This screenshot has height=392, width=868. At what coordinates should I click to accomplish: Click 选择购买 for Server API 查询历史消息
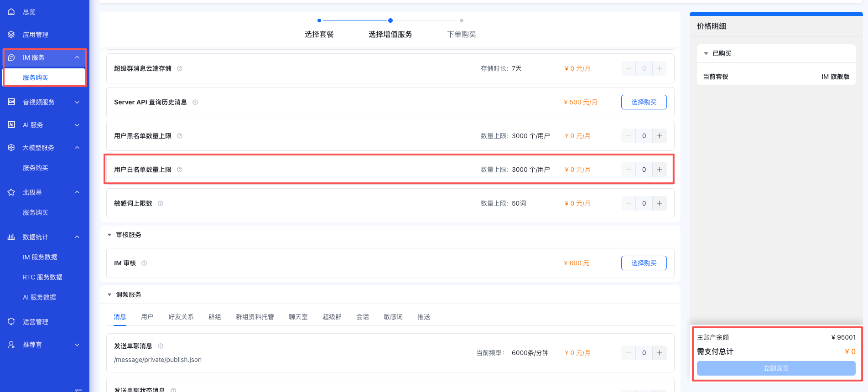coord(644,102)
